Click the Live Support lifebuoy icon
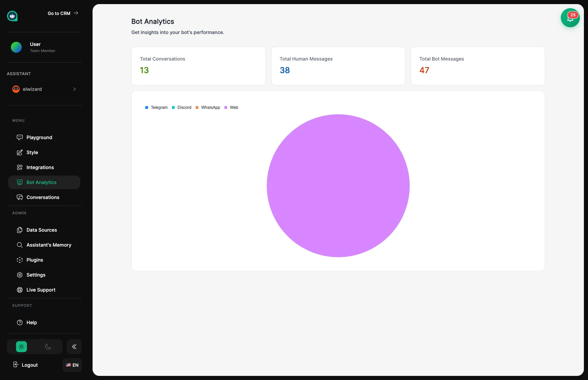588x380 pixels. point(20,290)
